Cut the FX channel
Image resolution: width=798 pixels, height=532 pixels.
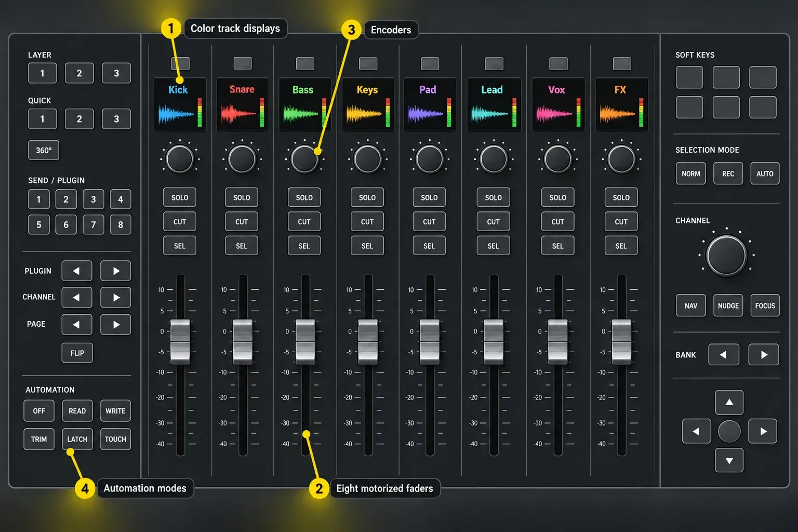621,222
